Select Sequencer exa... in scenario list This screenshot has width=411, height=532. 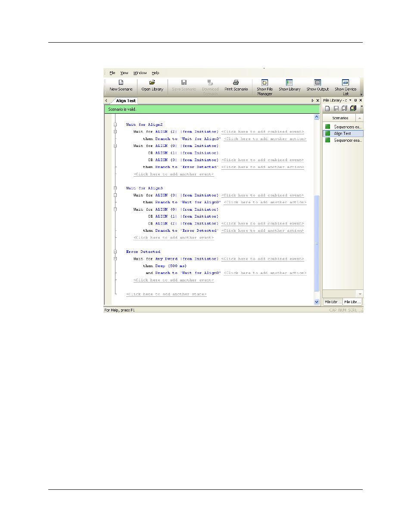[348, 140]
